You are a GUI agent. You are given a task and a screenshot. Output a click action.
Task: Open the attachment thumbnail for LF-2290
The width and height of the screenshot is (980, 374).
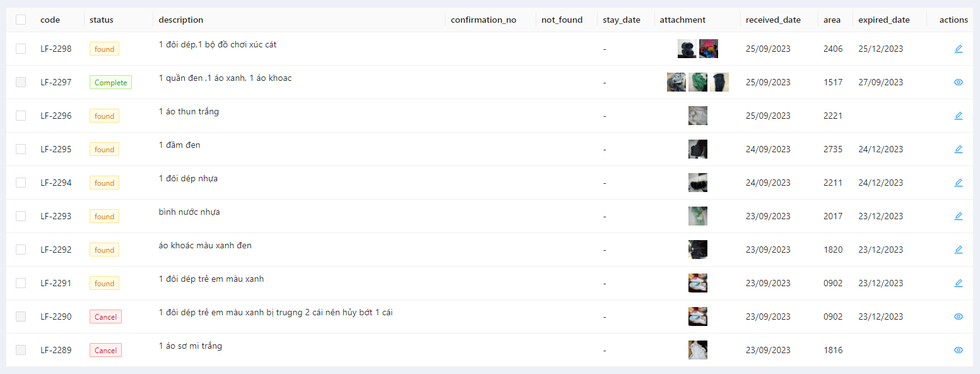(698, 317)
